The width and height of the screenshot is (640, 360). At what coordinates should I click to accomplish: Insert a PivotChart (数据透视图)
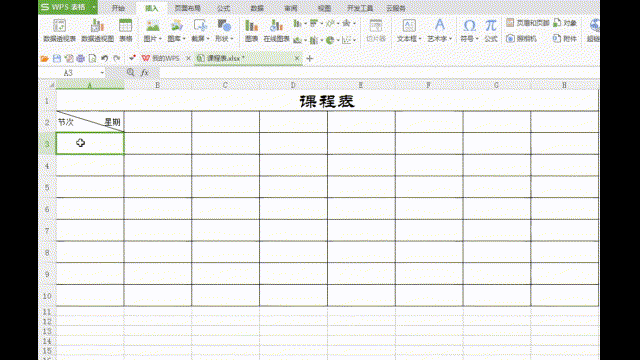click(x=98, y=31)
